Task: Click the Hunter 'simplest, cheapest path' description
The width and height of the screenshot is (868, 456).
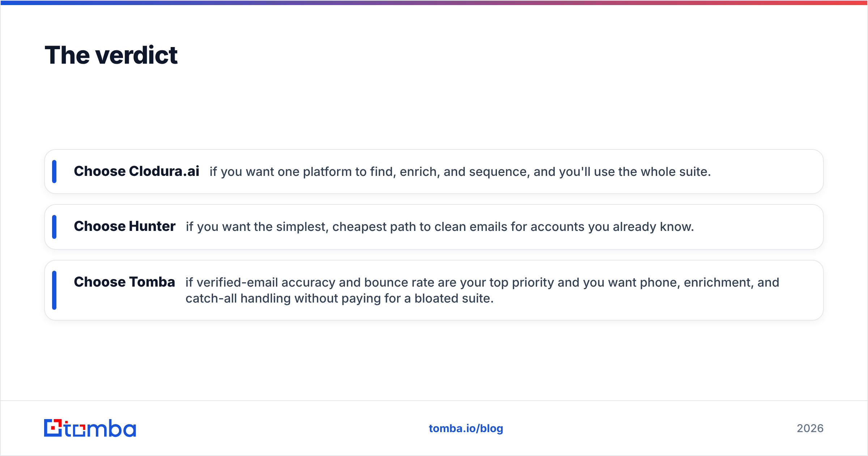Action: click(x=440, y=227)
